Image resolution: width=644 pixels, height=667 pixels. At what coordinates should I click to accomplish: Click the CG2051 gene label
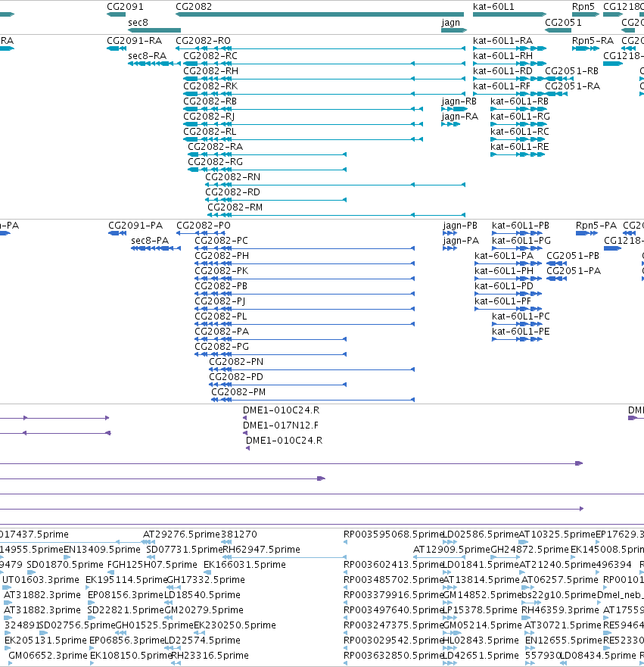[x=563, y=22]
